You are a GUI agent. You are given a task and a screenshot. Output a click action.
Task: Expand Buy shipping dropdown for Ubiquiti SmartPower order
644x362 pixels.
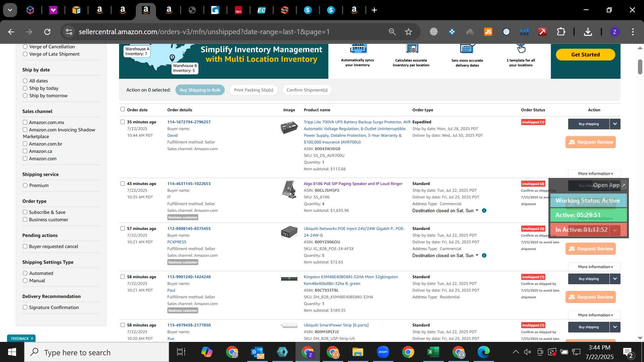point(615,327)
